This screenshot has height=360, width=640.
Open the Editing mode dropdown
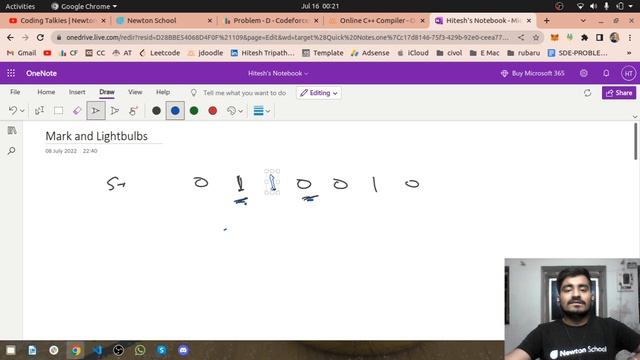pyautogui.click(x=319, y=93)
